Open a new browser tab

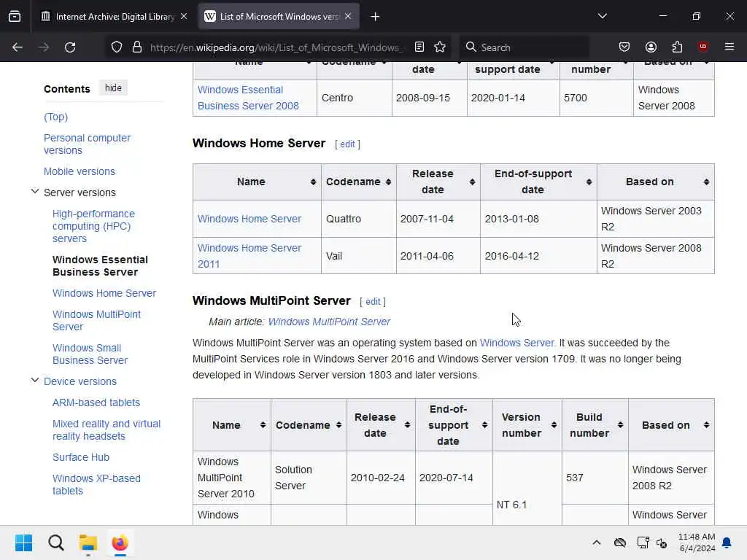[x=375, y=17]
